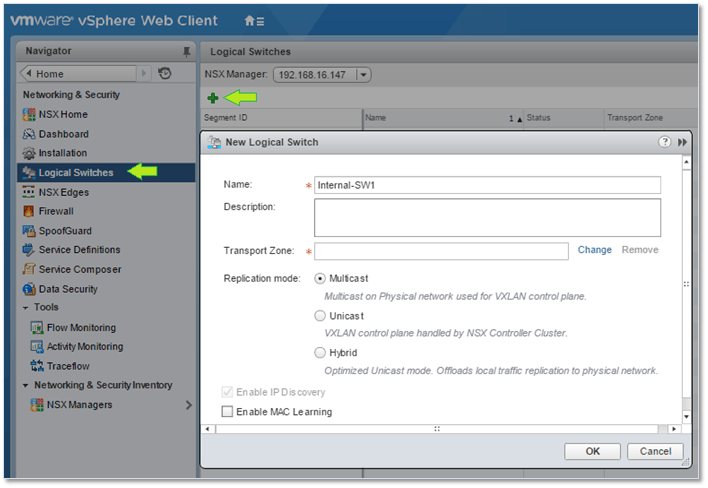Select Unicast replication mode
This screenshot has width=708, height=488.
(x=320, y=316)
